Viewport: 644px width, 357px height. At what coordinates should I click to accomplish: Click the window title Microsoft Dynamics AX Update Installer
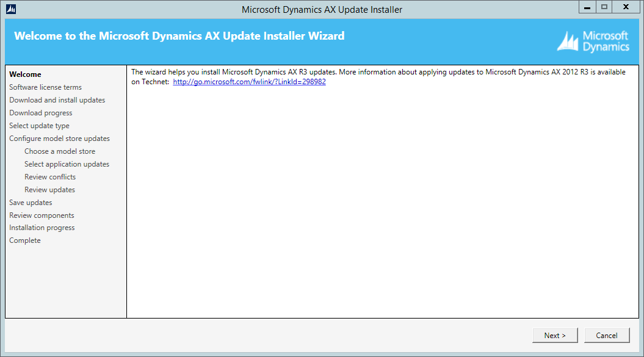pyautogui.click(x=322, y=9)
